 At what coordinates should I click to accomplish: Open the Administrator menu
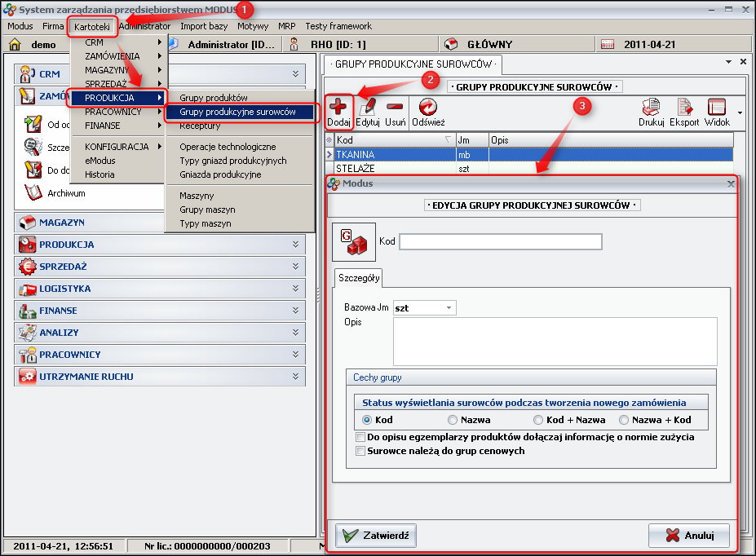[x=145, y=26]
